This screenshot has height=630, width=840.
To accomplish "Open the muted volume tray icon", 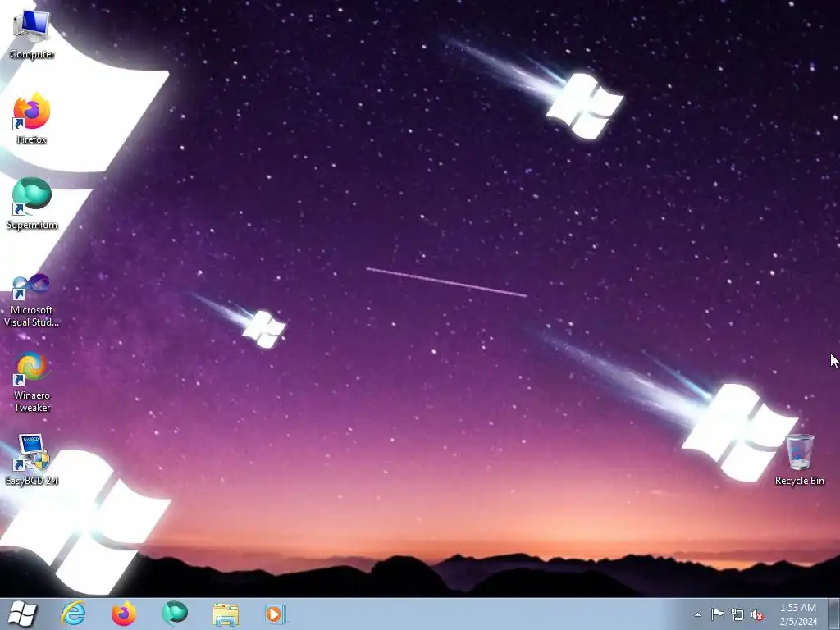I will (x=757, y=614).
